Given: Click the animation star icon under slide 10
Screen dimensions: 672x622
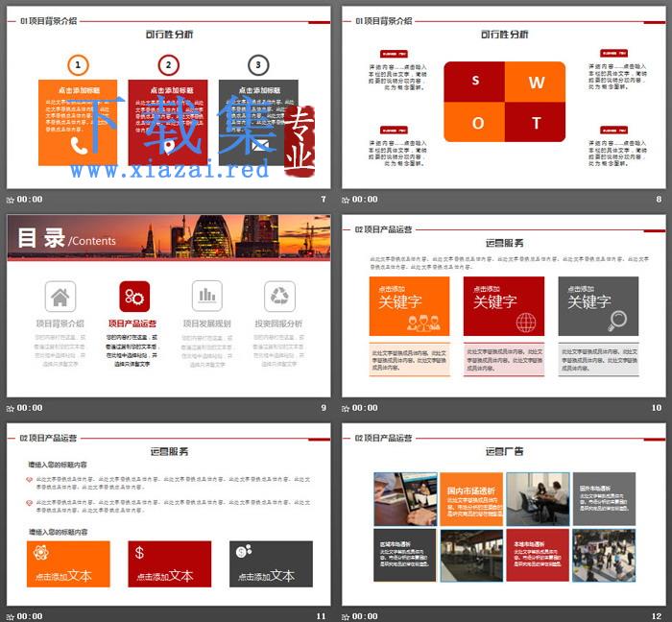Looking at the screenshot, I should 346,409.
